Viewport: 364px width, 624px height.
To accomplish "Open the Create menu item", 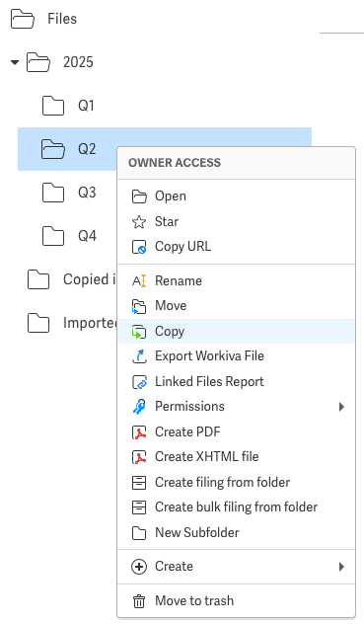I will (236, 567).
